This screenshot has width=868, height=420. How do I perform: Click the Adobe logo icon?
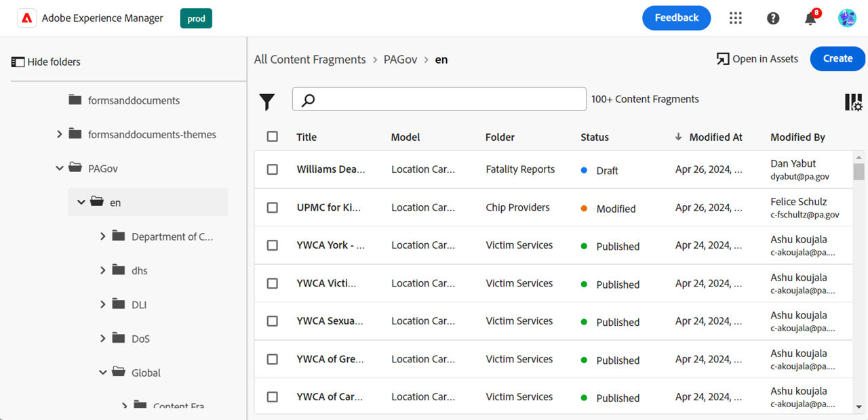click(x=26, y=18)
